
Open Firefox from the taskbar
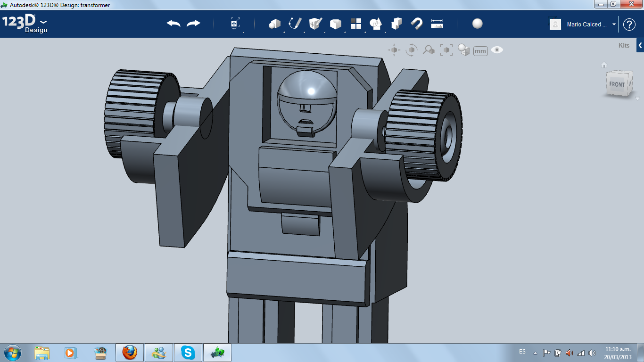point(130,353)
